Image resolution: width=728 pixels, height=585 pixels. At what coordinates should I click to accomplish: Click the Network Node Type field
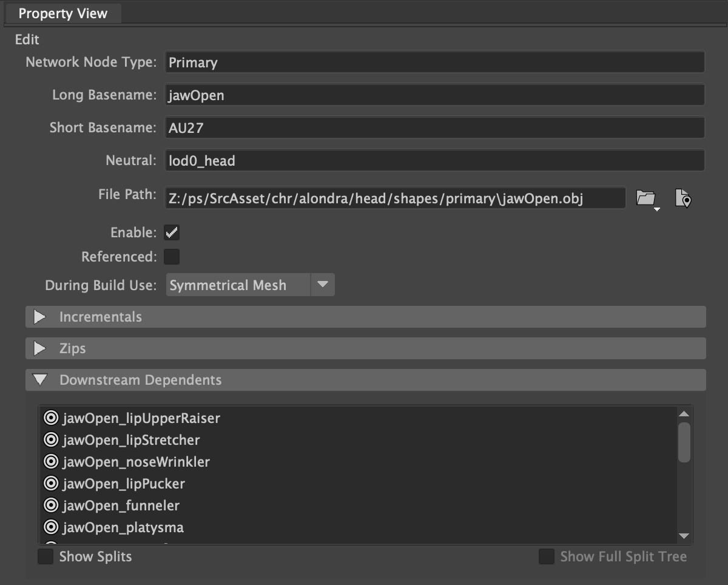434,63
